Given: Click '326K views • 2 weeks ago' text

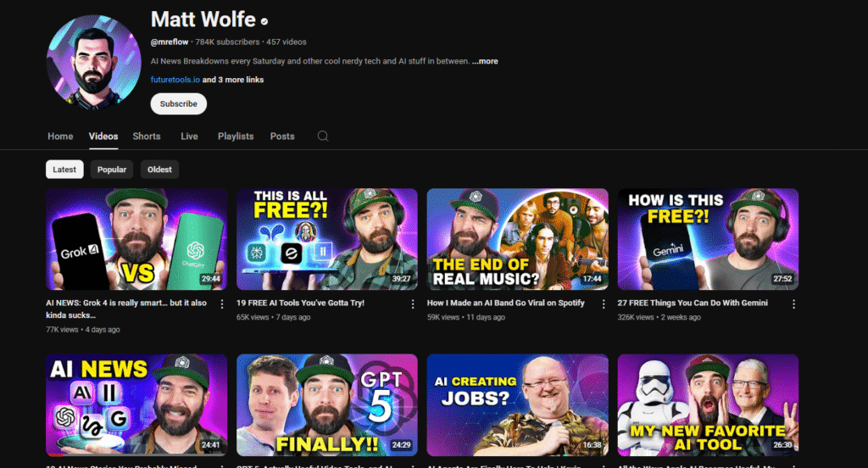Looking at the screenshot, I should tap(659, 317).
